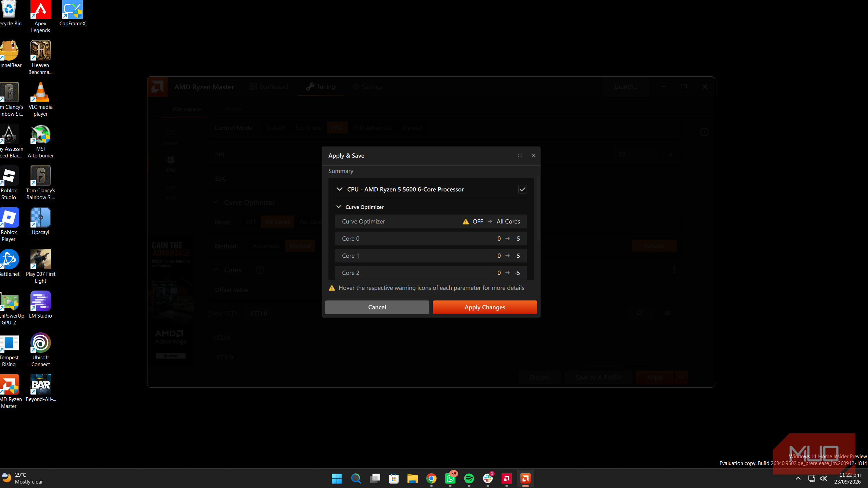Open CapFrameX desktop shortcut
The width and height of the screenshot is (868, 488).
pyautogui.click(x=72, y=14)
